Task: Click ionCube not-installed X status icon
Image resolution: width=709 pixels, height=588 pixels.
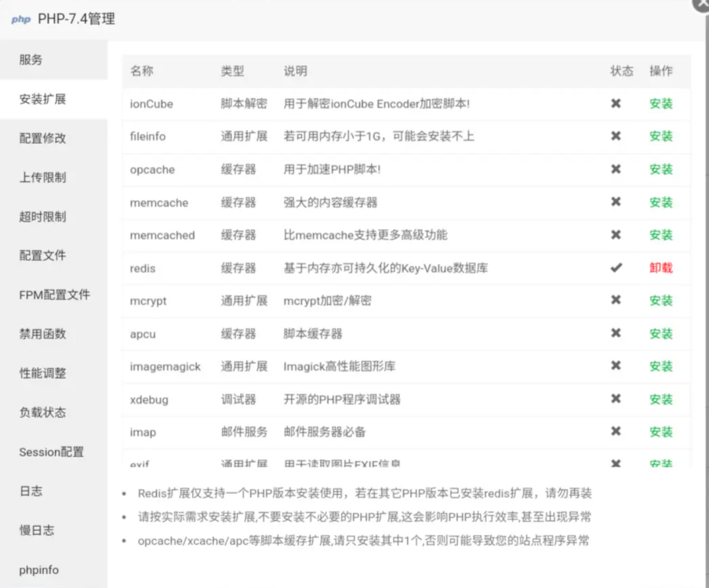Action: pyautogui.click(x=616, y=103)
